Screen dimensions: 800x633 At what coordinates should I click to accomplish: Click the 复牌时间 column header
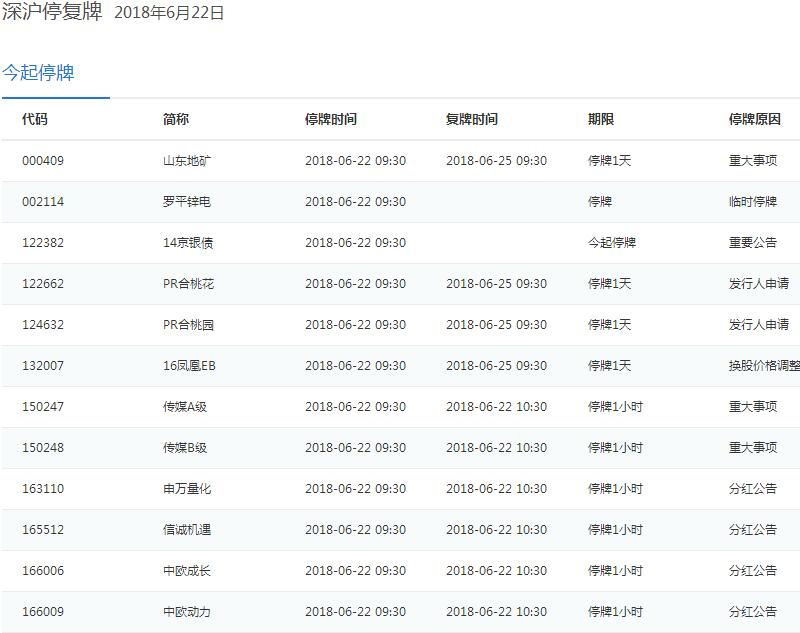point(471,119)
